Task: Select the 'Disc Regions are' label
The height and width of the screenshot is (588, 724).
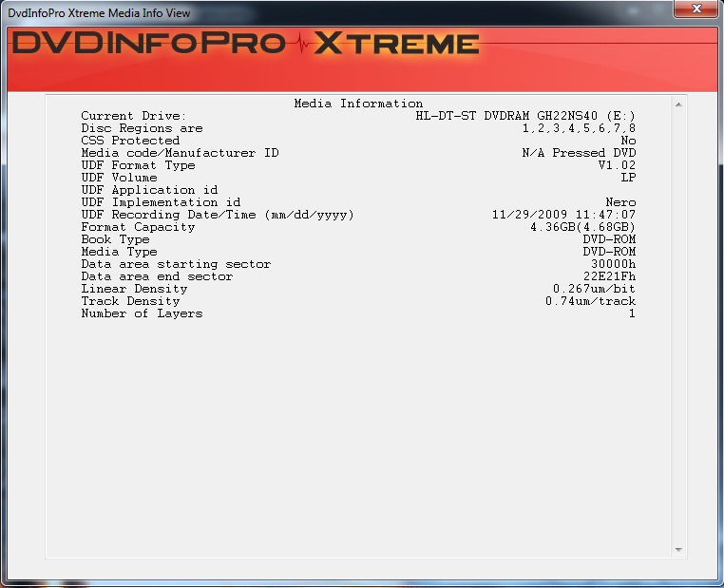Action: (142, 128)
